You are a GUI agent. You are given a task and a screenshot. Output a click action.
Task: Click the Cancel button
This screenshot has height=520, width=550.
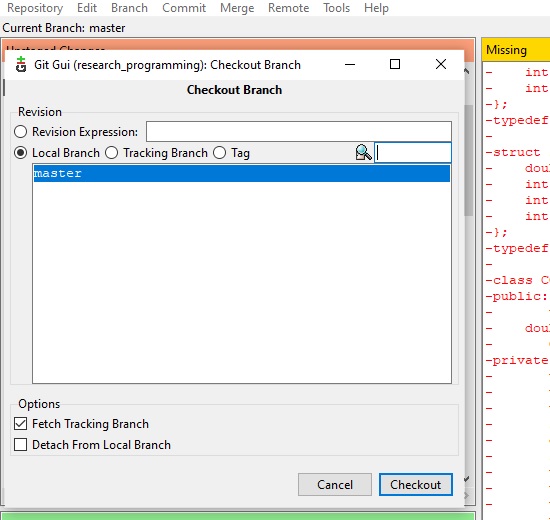(335, 485)
